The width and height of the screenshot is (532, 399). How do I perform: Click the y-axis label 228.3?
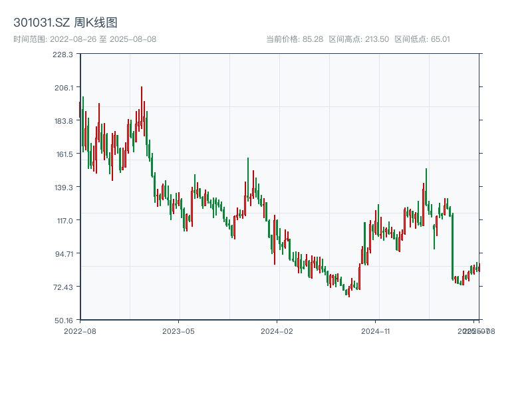(63, 55)
